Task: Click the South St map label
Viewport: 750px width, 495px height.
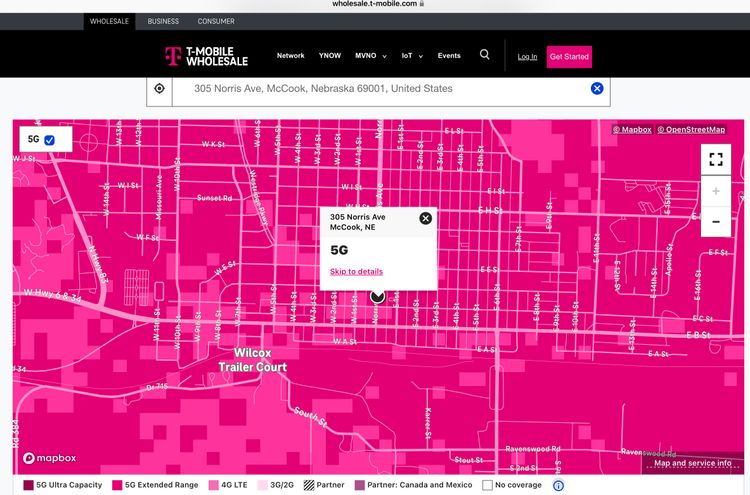Action: (x=310, y=417)
